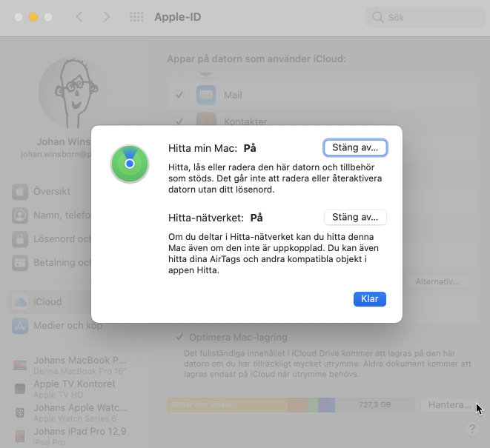The height and width of the screenshot is (448, 490).
Task: Click the Översikt Apple logo icon
Action: pyautogui.click(x=20, y=191)
